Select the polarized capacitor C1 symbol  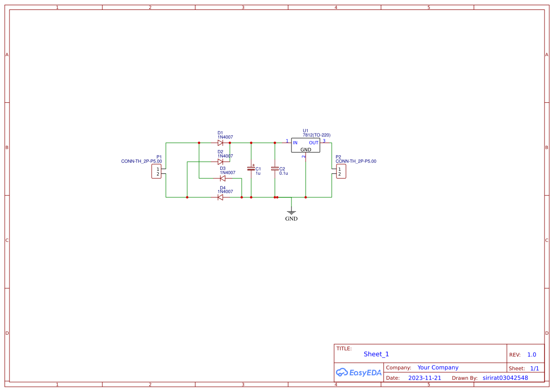(251, 169)
